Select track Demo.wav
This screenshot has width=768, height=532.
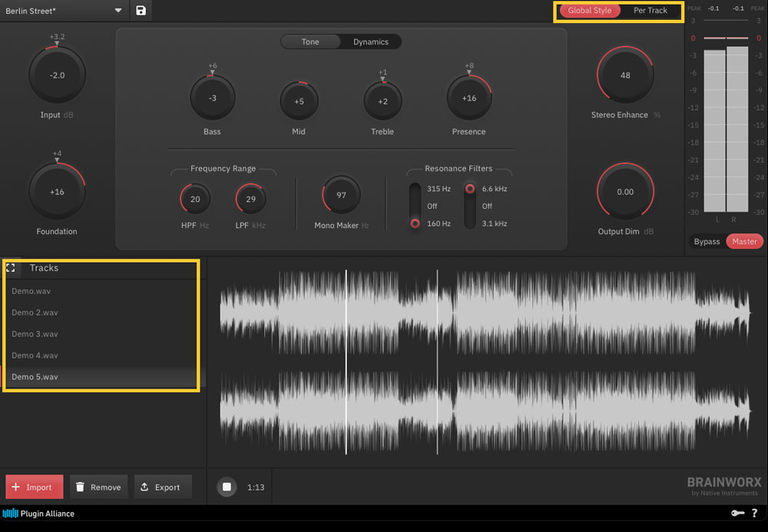point(103,291)
